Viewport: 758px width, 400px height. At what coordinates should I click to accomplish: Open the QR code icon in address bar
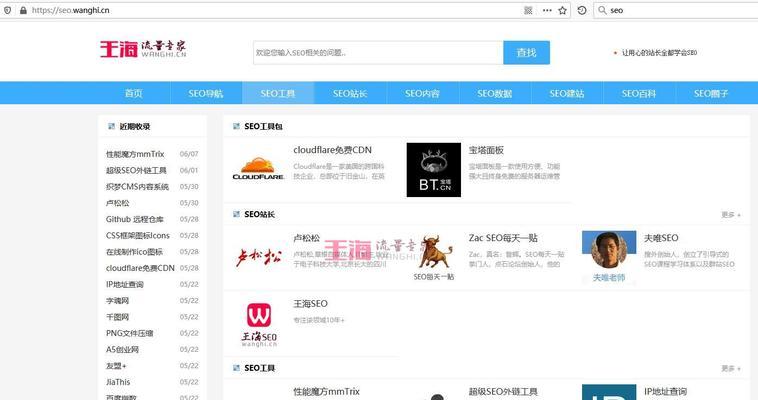[528, 10]
